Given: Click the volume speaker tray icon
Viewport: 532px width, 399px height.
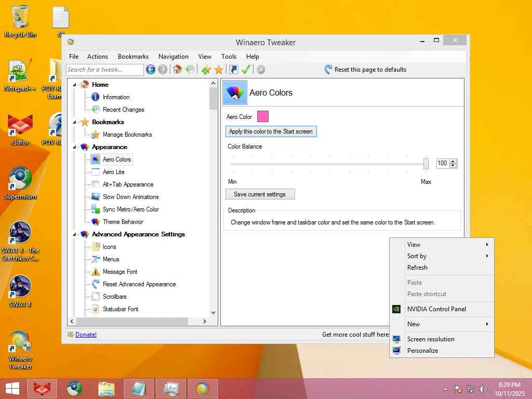Looking at the screenshot, I should [x=483, y=389].
